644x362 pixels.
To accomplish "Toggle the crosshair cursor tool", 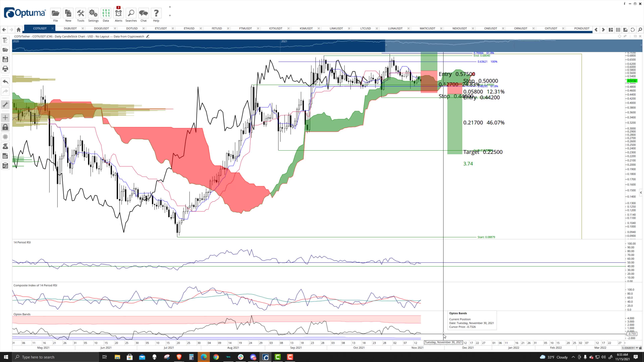I will point(5,118).
